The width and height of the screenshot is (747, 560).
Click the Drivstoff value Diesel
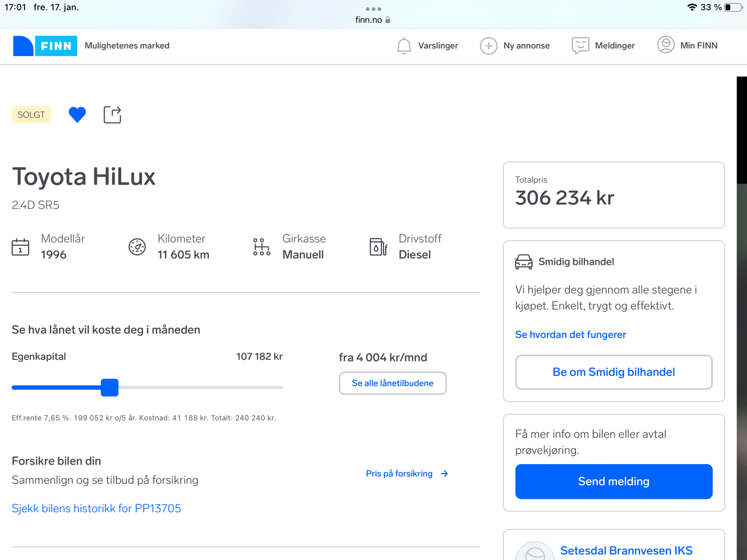414,255
